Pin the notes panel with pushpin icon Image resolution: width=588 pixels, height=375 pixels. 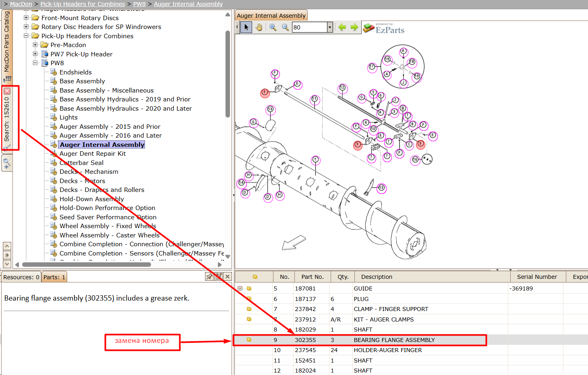209,276
